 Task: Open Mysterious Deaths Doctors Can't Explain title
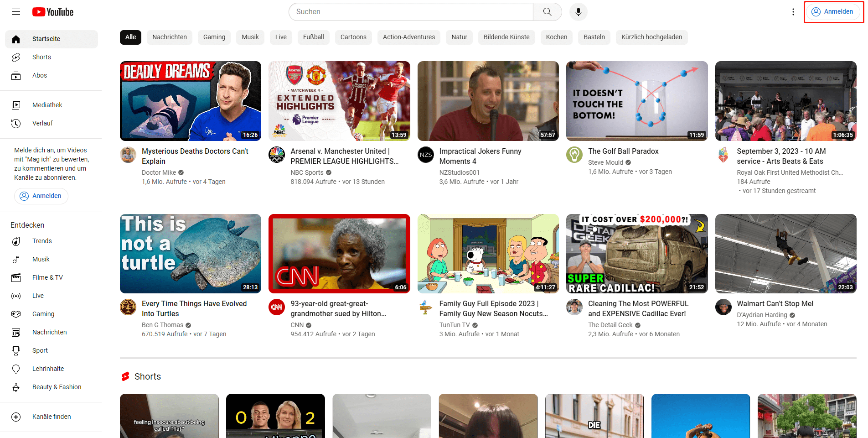195,156
